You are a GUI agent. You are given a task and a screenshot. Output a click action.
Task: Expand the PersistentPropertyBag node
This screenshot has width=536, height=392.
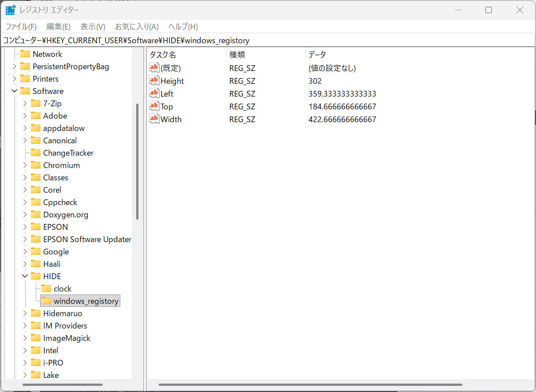(15, 67)
